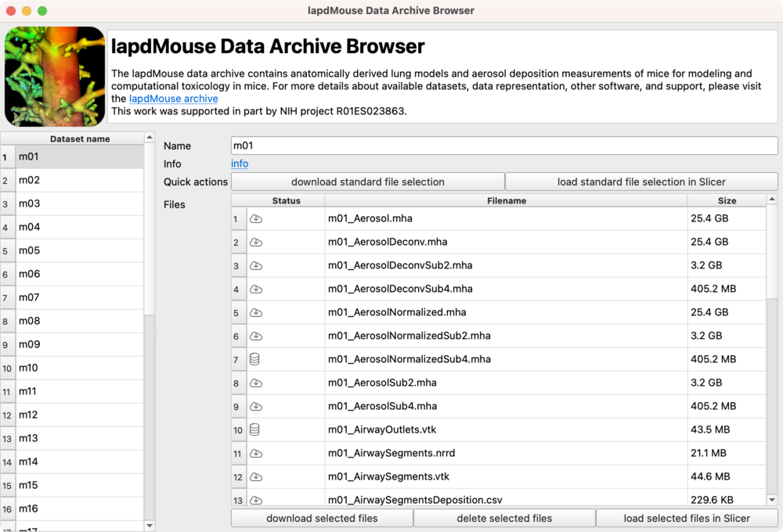Click the 44.6 MB size cell
The width and height of the screenshot is (783, 532).
coord(727,476)
